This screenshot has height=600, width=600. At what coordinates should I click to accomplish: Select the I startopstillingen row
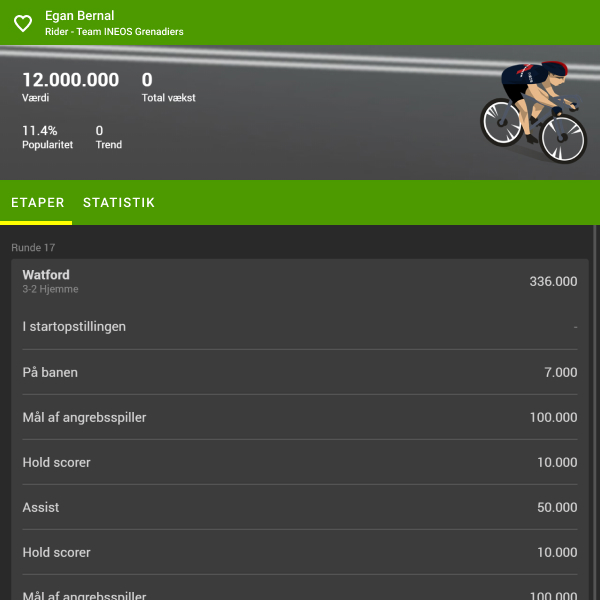(300, 327)
